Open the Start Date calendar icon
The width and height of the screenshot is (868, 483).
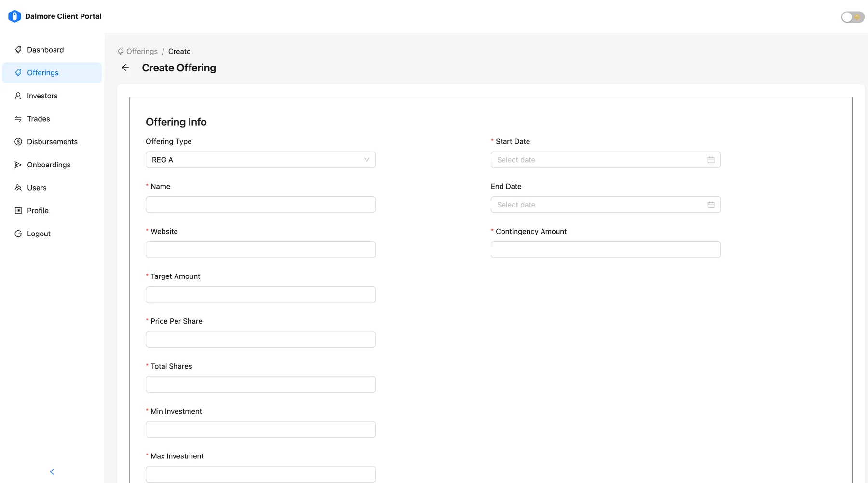[x=711, y=160]
